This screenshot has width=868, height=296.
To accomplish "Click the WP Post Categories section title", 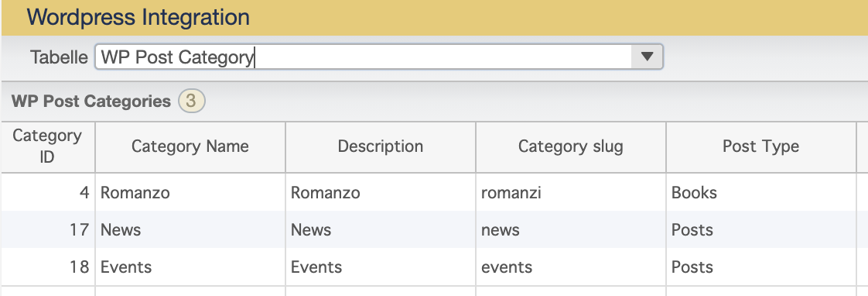I will (x=91, y=102).
